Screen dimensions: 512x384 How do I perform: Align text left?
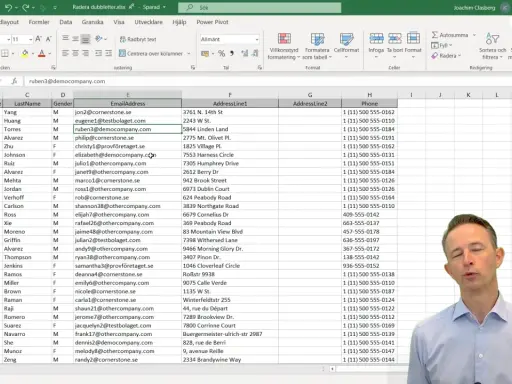65,53
